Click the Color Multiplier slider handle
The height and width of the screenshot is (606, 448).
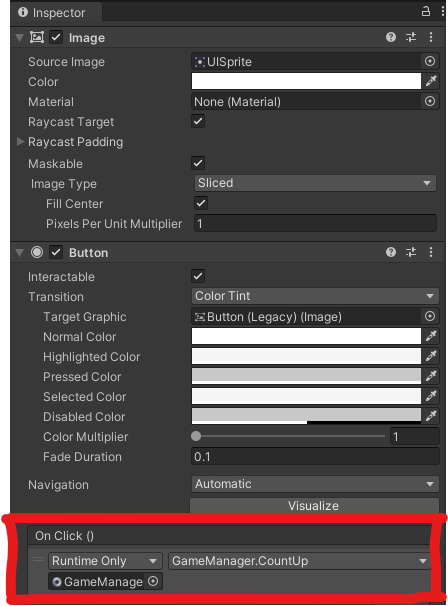tap(196, 436)
